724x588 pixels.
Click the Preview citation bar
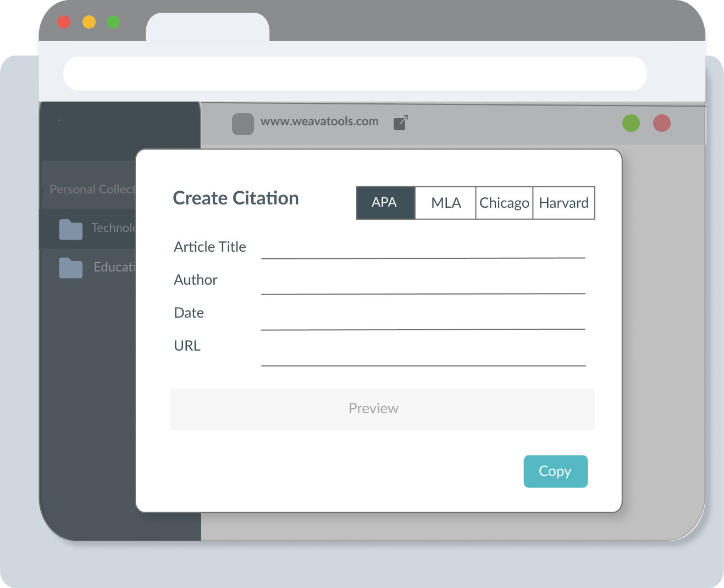click(383, 409)
